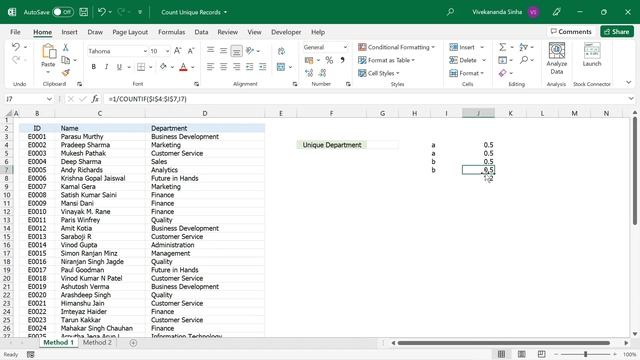Open the Conditional Formatting dropdown

coord(396,47)
